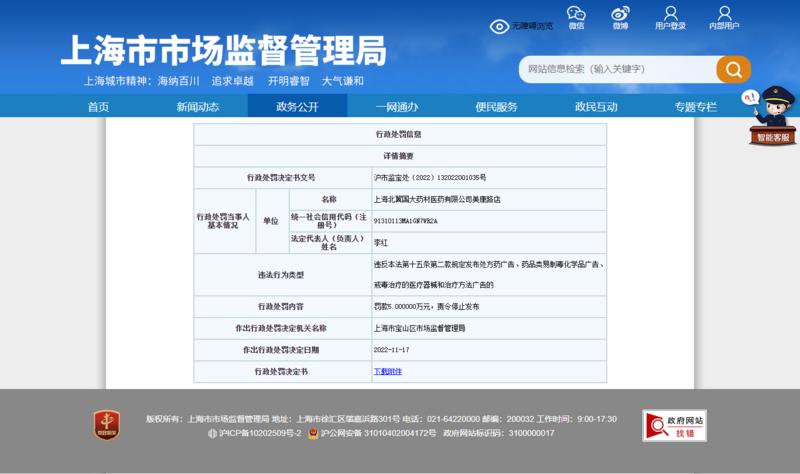This screenshot has height=474, width=800.
Task: Click the 行政处罚决定书 label cell
Action: click(x=281, y=371)
